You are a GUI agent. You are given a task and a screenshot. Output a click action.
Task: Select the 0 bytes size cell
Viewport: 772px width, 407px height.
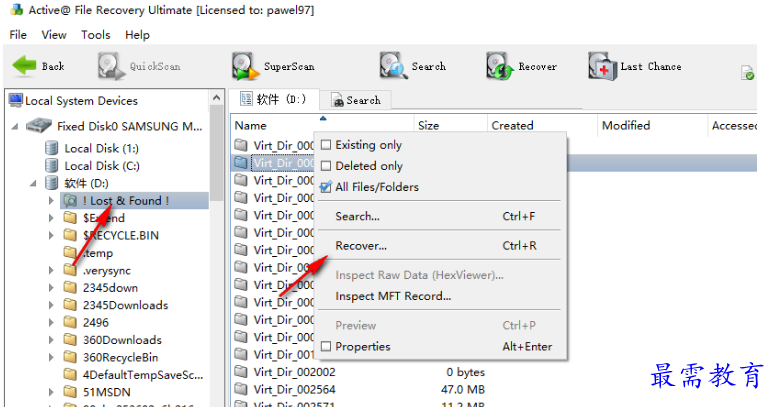point(465,372)
